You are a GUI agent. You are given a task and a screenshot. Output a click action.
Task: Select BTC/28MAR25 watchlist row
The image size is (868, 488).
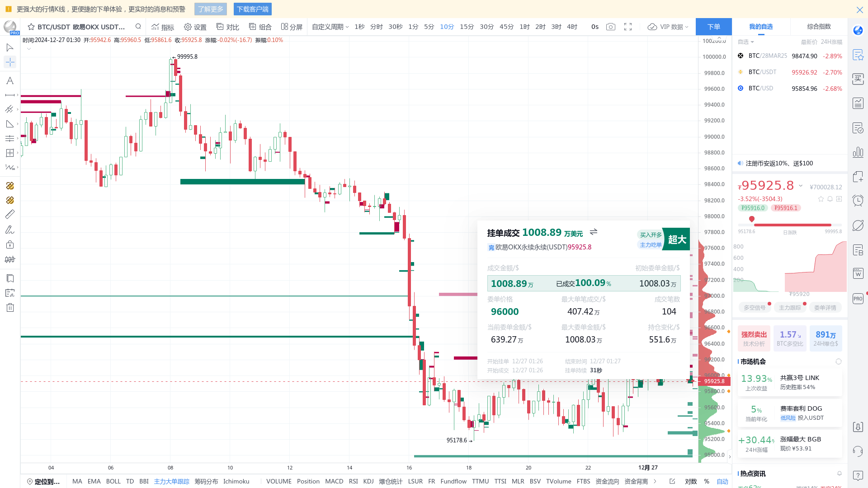click(790, 56)
